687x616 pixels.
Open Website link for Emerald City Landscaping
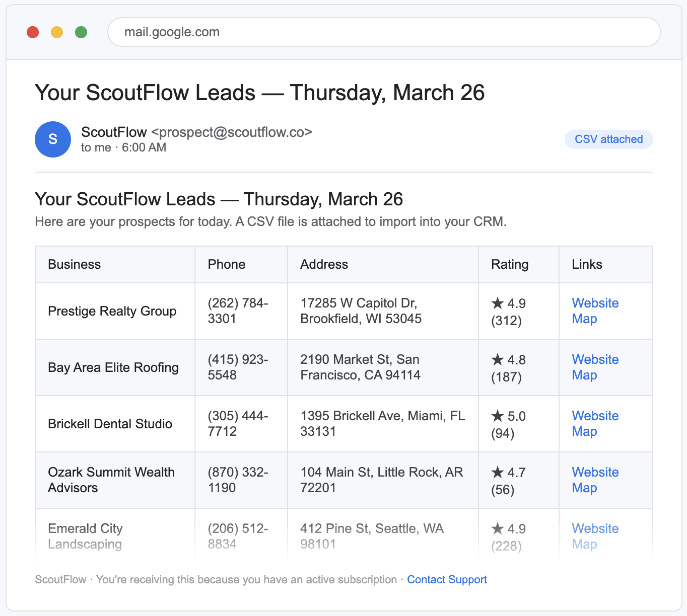pyautogui.click(x=595, y=528)
